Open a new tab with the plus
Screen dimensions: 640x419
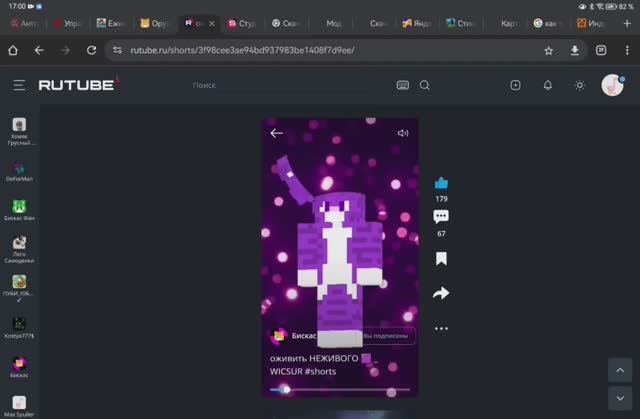point(627,23)
